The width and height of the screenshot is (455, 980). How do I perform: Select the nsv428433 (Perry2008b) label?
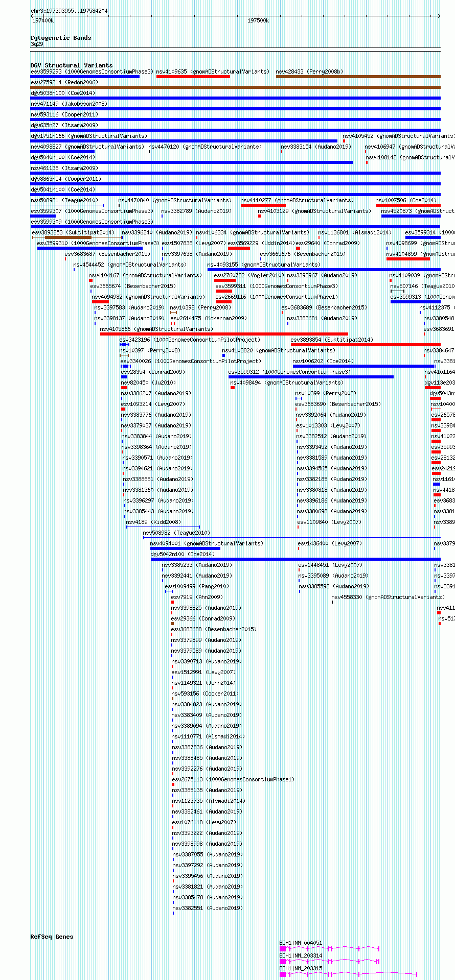[x=310, y=72]
